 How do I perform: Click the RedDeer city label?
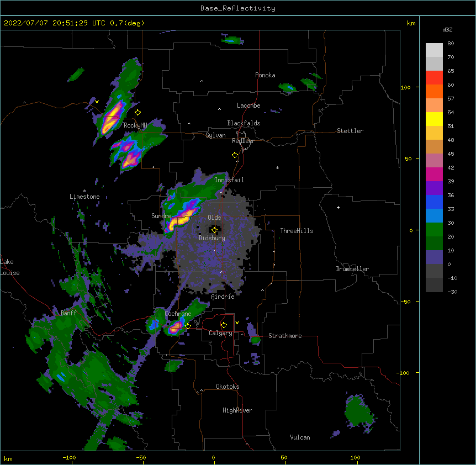243,141
